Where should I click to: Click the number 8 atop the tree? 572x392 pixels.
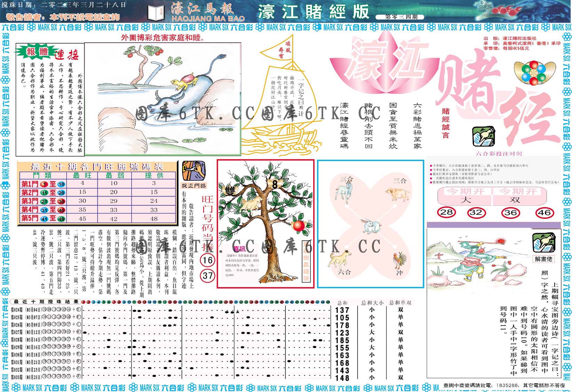[x=275, y=185]
